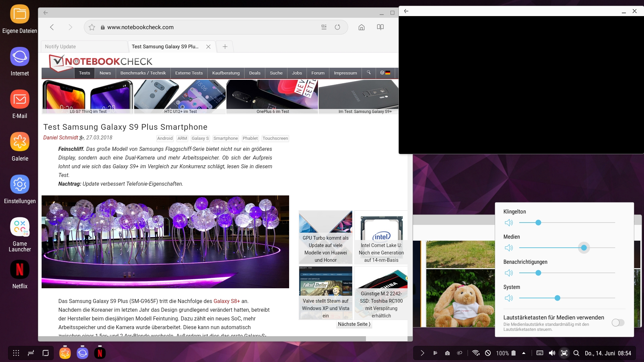Open Eigene Dateien desktop app
Screen dimensions: 644x362
[x=20, y=19]
